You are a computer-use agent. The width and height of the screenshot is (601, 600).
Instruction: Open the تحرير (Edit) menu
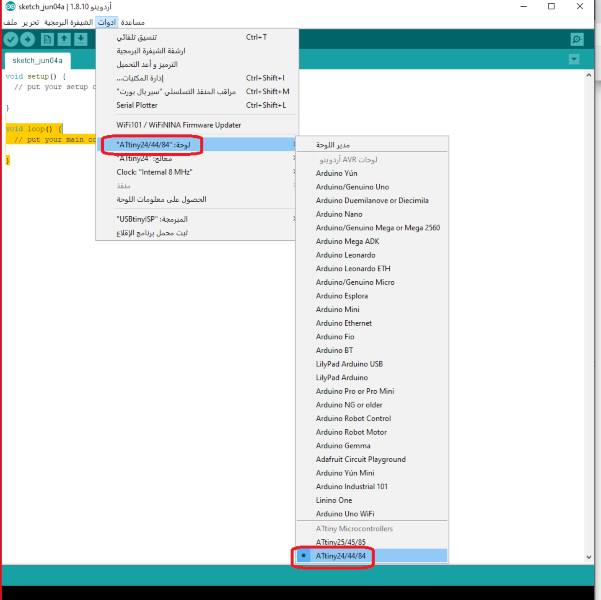[31, 23]
